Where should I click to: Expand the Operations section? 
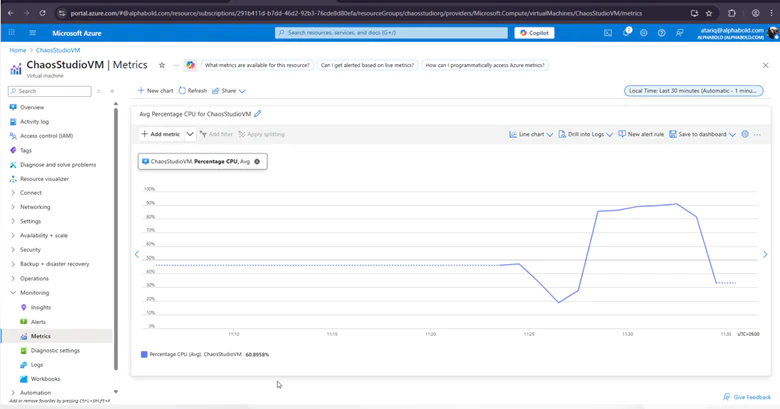pos(34,279)
